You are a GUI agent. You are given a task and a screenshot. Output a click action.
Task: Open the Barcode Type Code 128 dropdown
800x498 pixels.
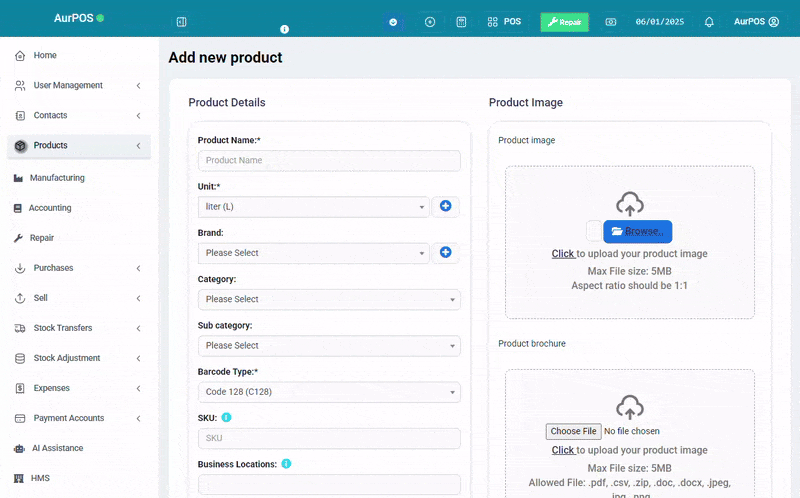click(329, 392)
